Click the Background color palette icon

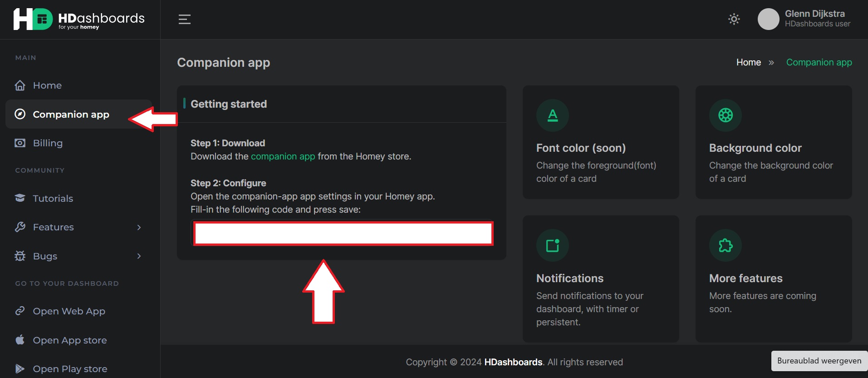pos(725,115)
